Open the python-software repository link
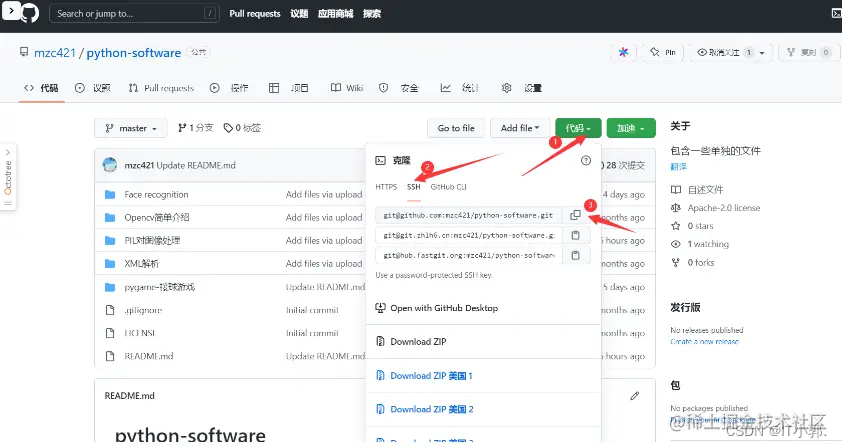 134,53
